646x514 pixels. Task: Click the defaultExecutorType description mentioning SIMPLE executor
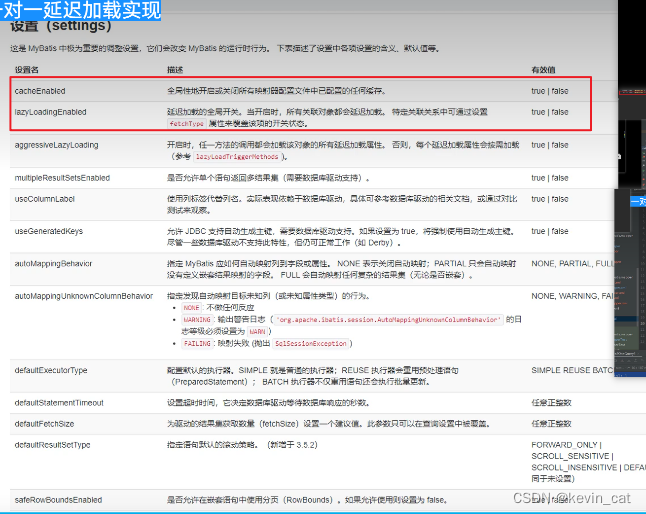coord(313,376)
